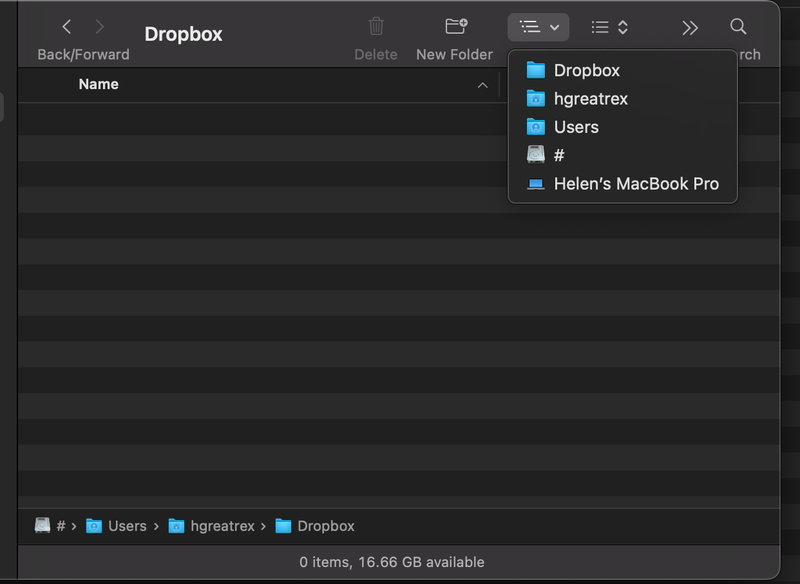The width and height of the screenshot is (800, 584).
Task: Toggle the Name column sort order arrow
Action: point(482,86)
